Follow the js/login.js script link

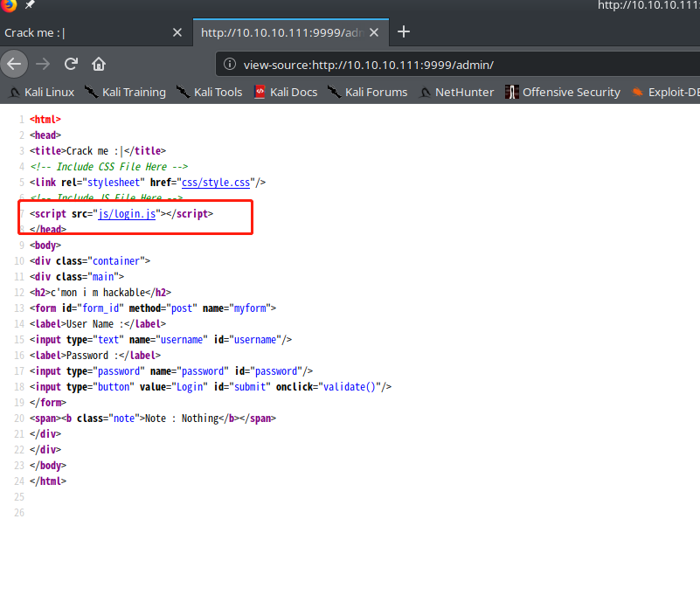pos(127,214)
